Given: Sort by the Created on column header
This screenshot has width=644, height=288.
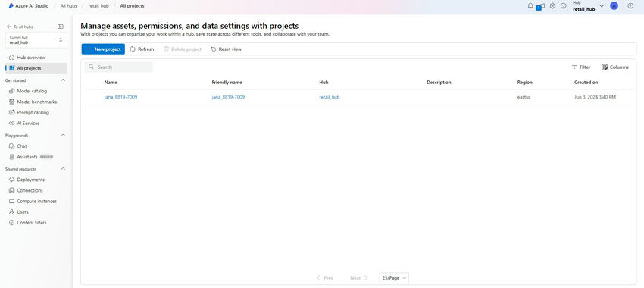Looking at the screenshot, I should [586, 82].
